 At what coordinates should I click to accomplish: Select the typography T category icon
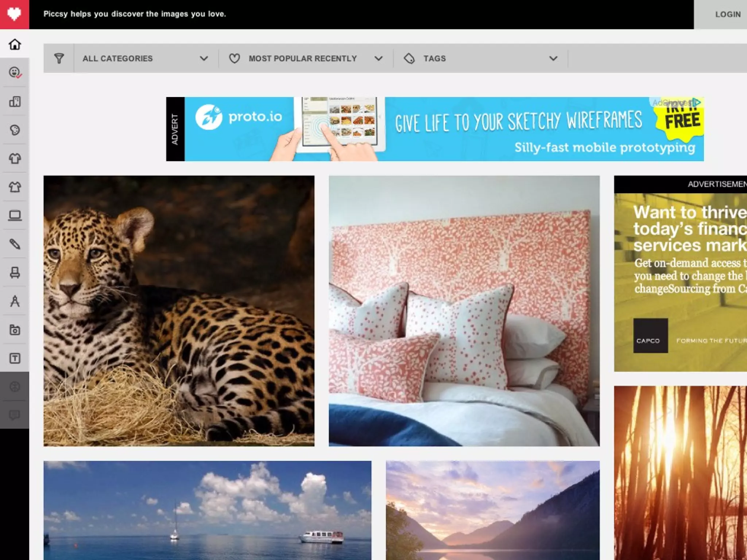[x=15, y=358]
